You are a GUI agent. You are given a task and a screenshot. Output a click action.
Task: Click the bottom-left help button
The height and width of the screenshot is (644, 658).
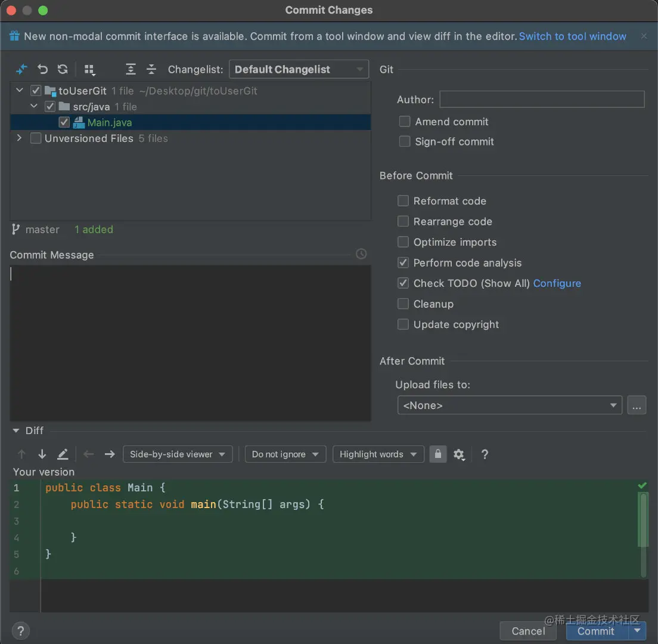pyautogui.click(x=20, y=630)
